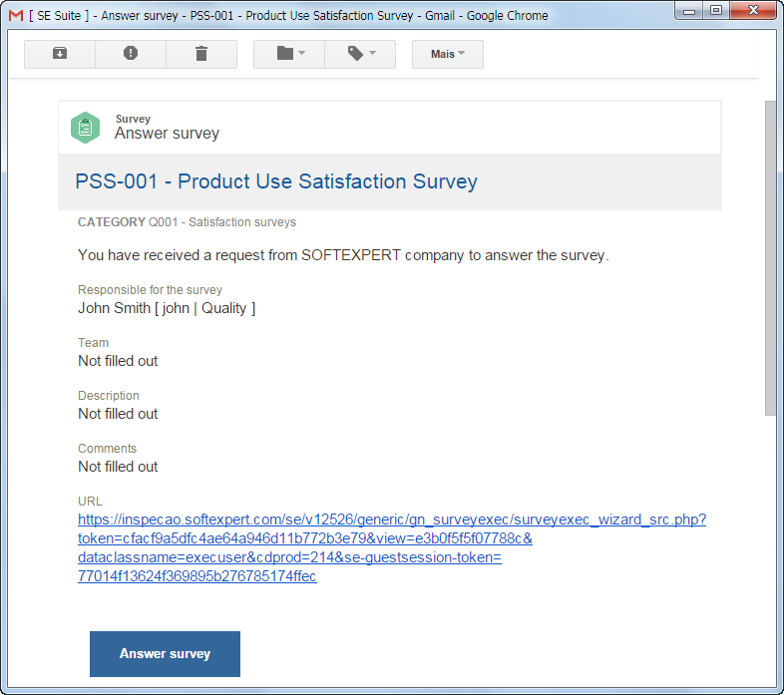This screenshot has width=784, height=695.
Task: Click the blue Answer survey button
Action: tap(165, 653)
